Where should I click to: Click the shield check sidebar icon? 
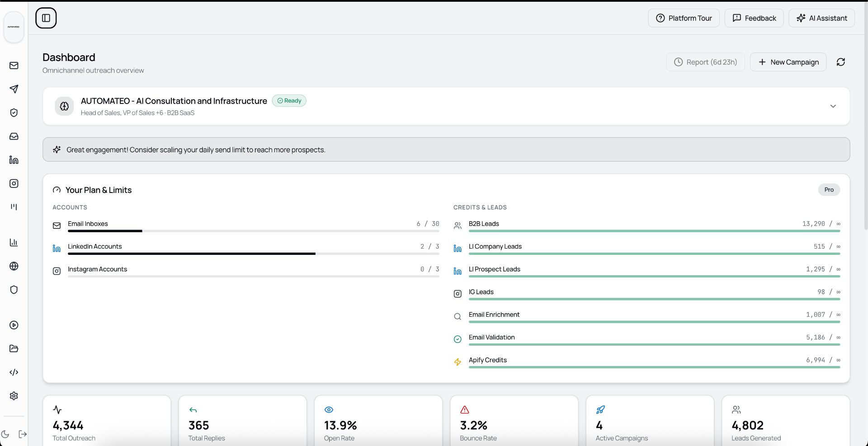click(14, 113)
